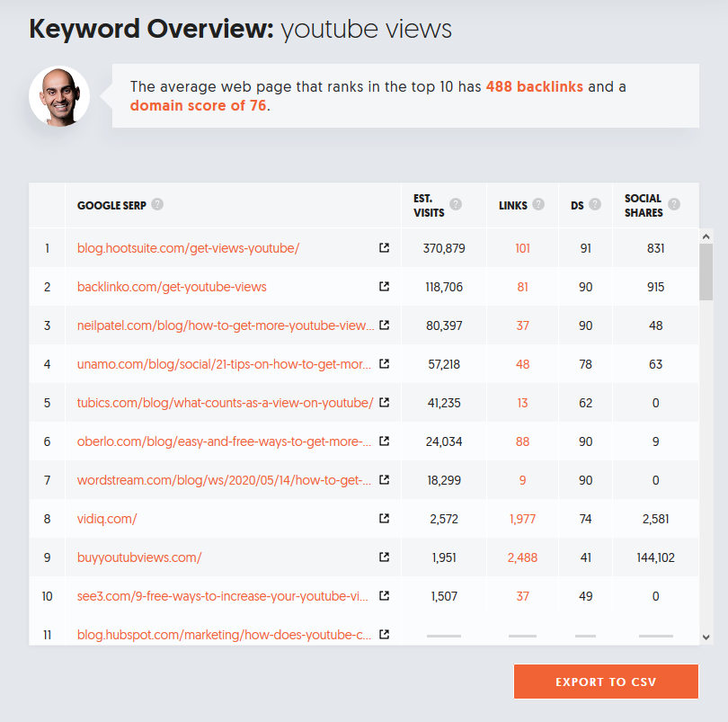The width and height of the screenshot is (728, 722).
Task: Click the Google SERP column header
Action: tap(111, 205)
